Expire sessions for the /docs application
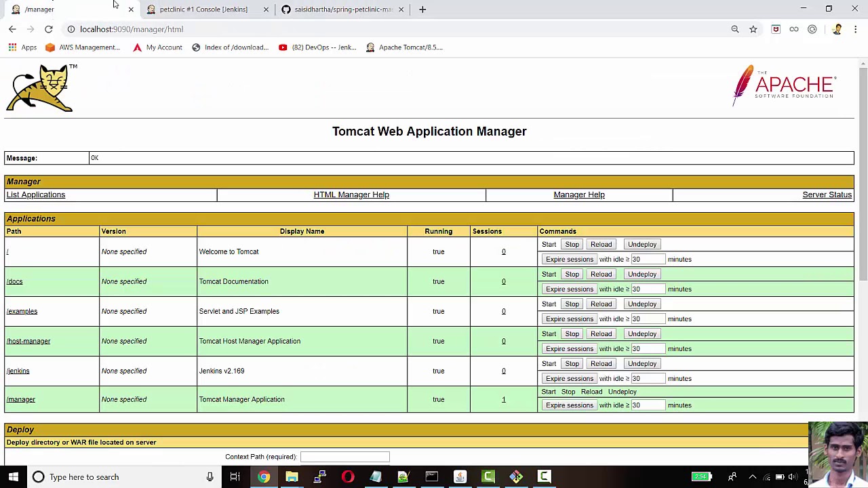 point(569,289)
